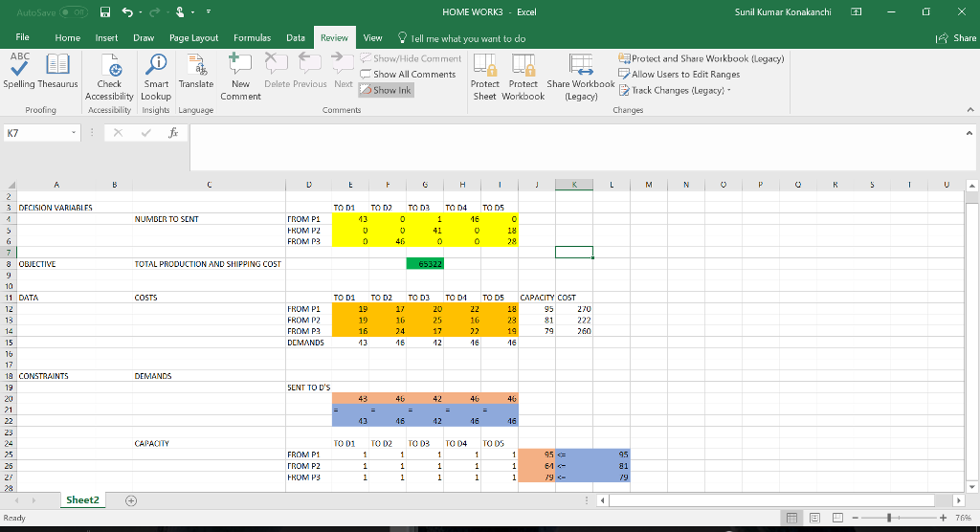Switch to the Draw tab
Viewport: 980px width, 532px height.
coord(144,37)
